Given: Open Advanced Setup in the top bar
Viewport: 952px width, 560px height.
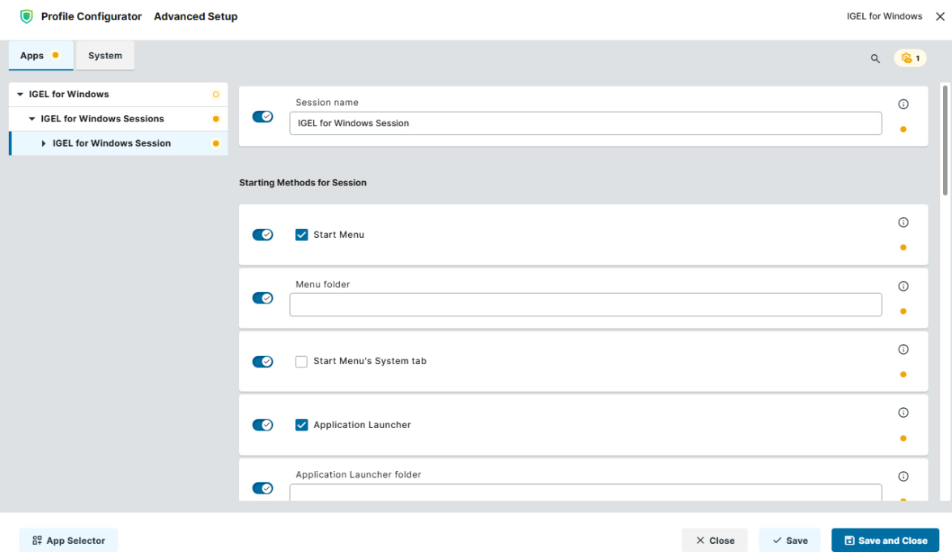Looking at the screenshot, I should pyautogui.click(x=195, y=16).
